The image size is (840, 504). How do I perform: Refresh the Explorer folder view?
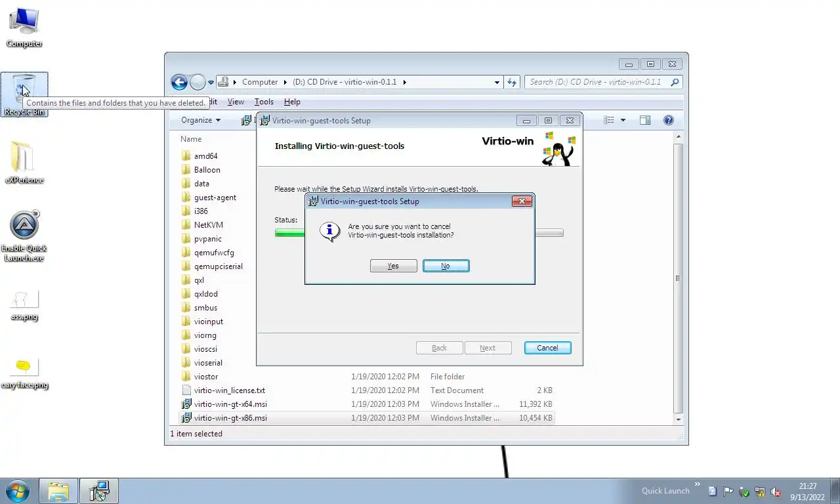coord(512,82)
